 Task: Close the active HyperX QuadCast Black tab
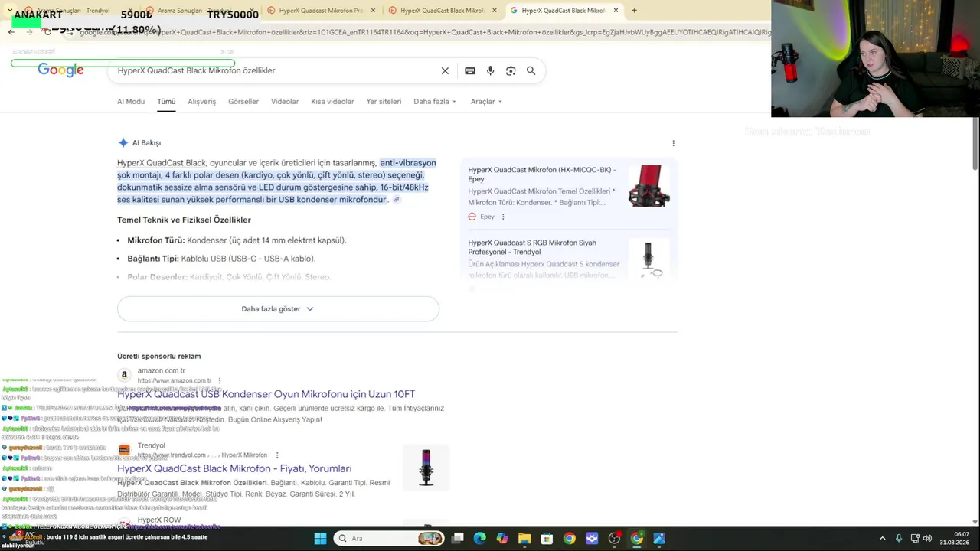[616, 11]
